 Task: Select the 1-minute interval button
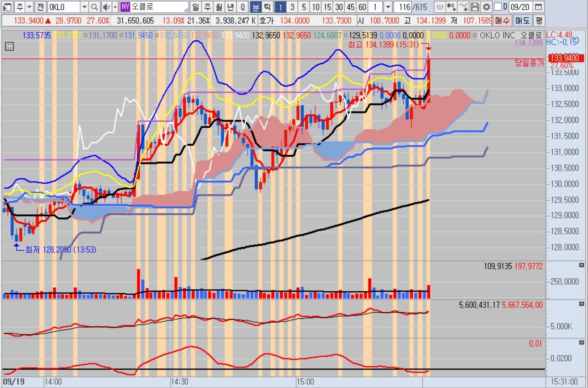point(281,7)
